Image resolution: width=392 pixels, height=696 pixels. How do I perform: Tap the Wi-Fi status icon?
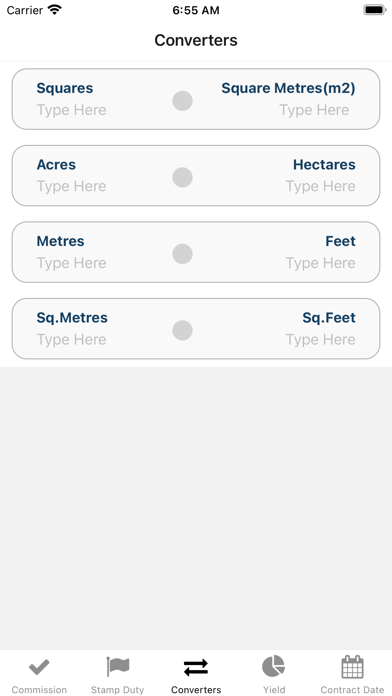point(55,10)
